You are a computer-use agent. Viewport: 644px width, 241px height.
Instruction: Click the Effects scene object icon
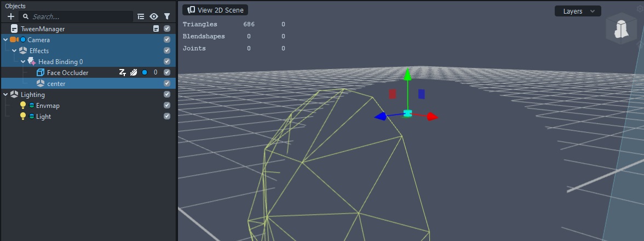coord(23,50)
